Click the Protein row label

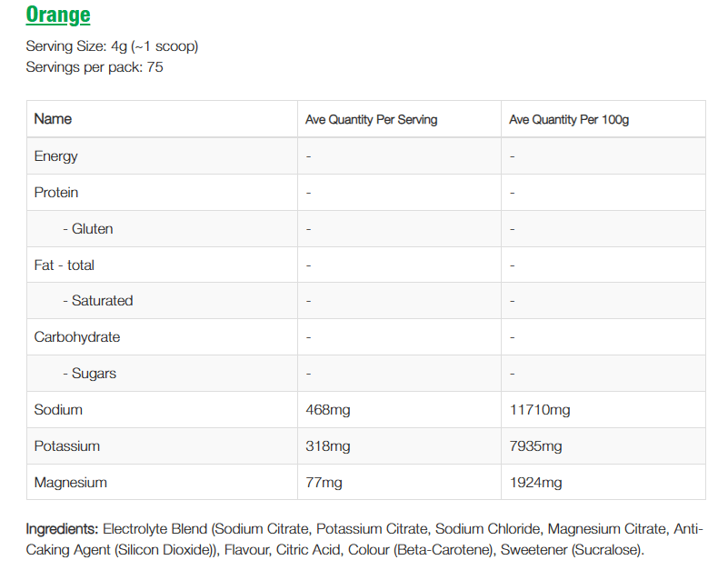point(56,193)
